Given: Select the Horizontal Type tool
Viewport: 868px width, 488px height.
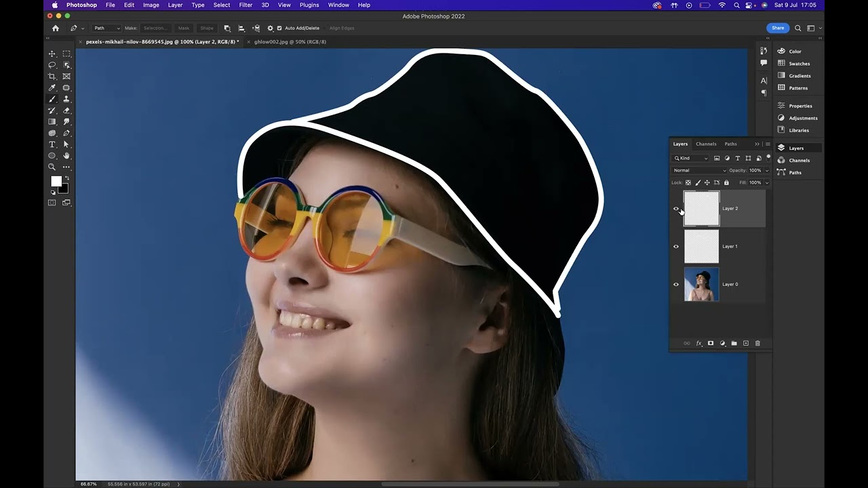Looking at the screenshot, I should click(x=52, y=144).
